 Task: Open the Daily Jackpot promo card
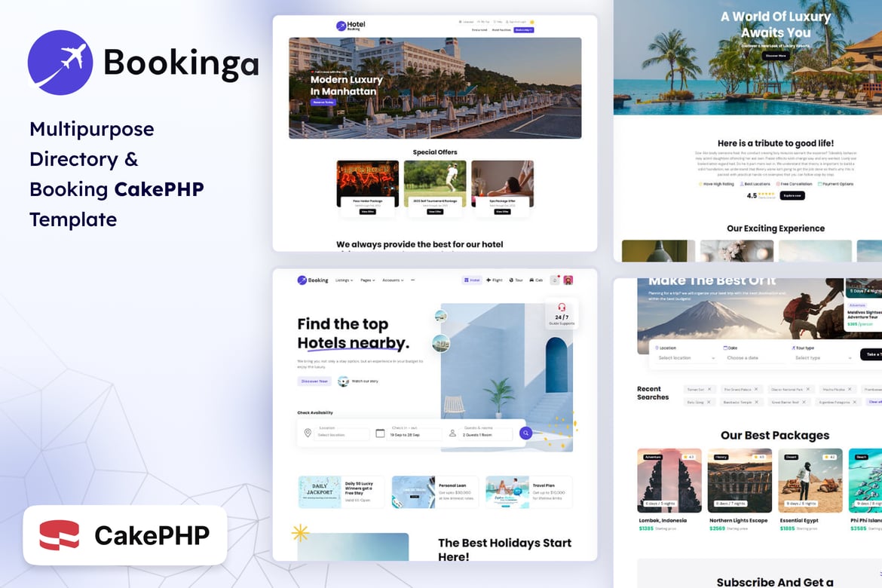341,492
